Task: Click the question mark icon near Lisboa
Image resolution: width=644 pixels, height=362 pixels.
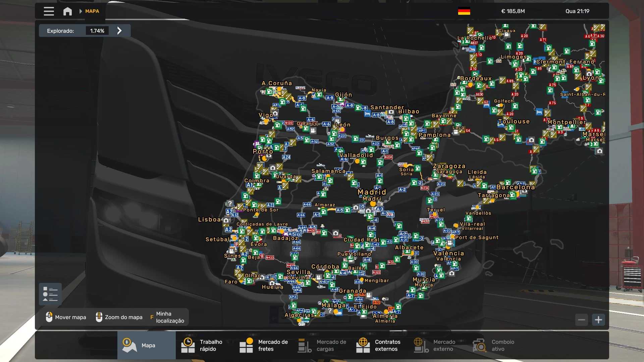Action: click(230, 203)
